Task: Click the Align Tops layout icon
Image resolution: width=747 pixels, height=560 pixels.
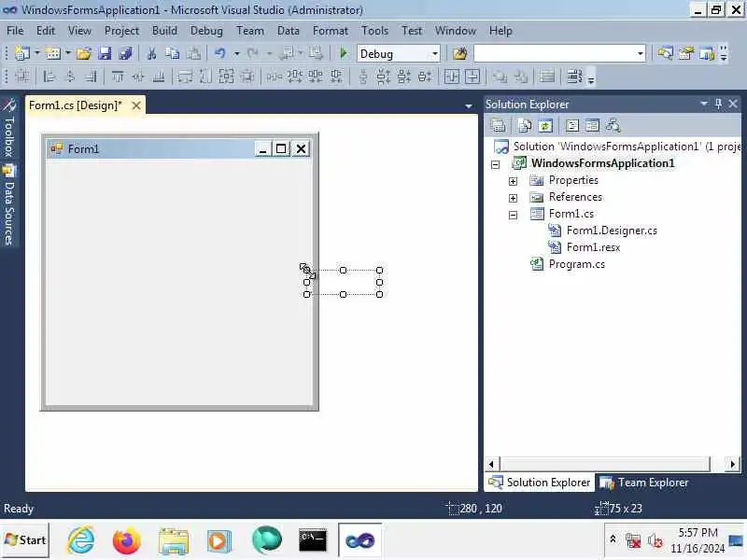Action: point(118,77)
